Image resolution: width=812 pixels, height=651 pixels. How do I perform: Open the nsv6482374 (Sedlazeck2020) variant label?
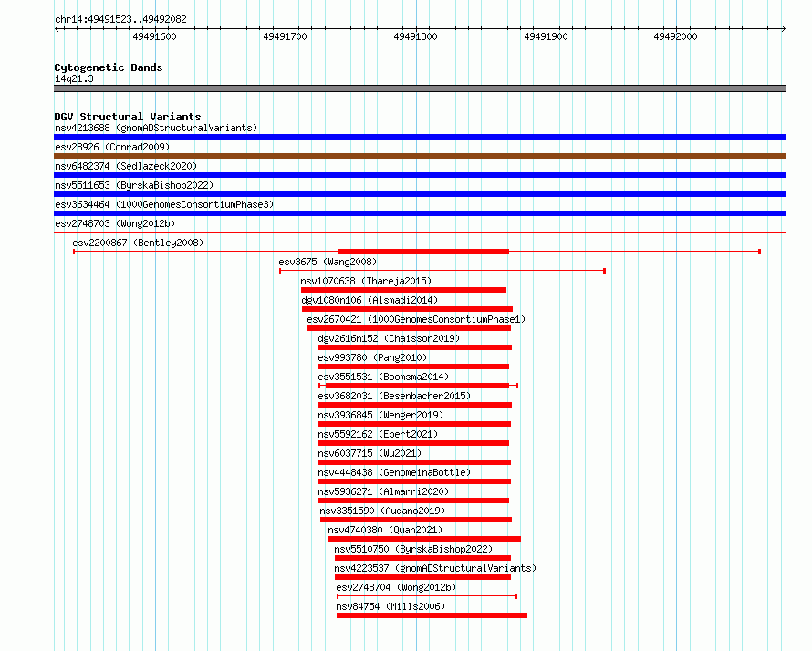pos(126,166)
